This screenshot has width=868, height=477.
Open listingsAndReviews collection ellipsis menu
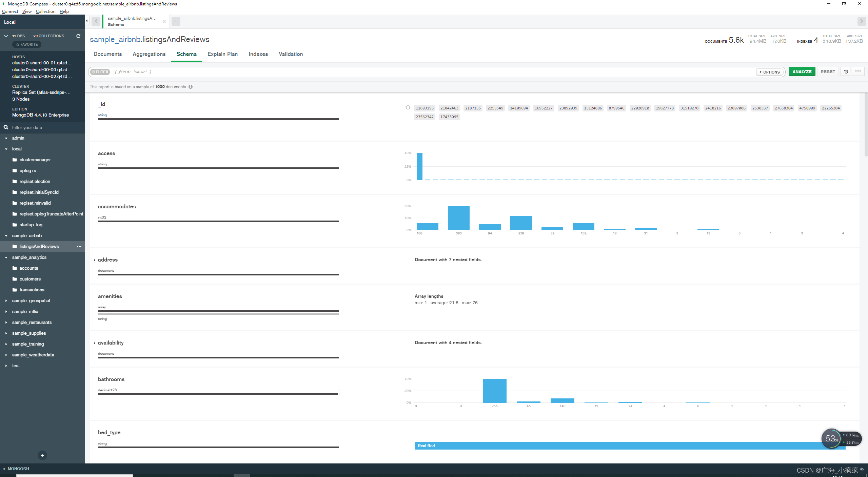coord(79,247)
